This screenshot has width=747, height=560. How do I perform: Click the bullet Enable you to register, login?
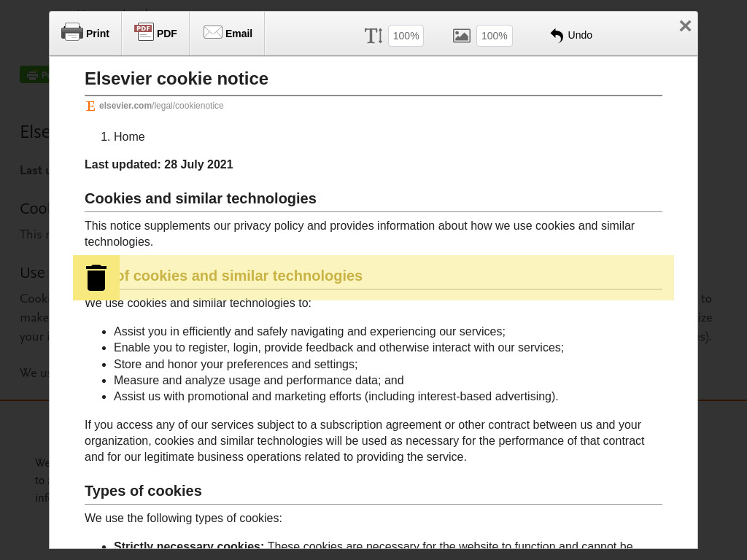338,348
